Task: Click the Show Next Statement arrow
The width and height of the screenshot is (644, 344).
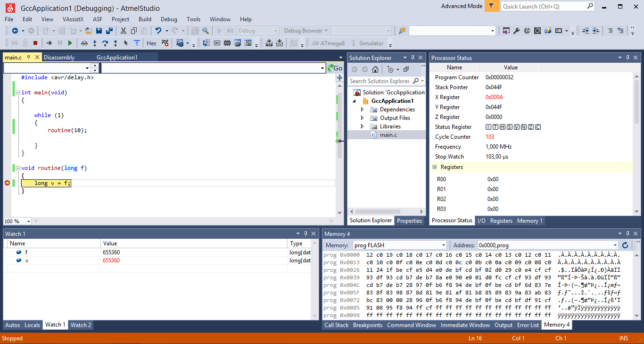Action: pos(49,43)
